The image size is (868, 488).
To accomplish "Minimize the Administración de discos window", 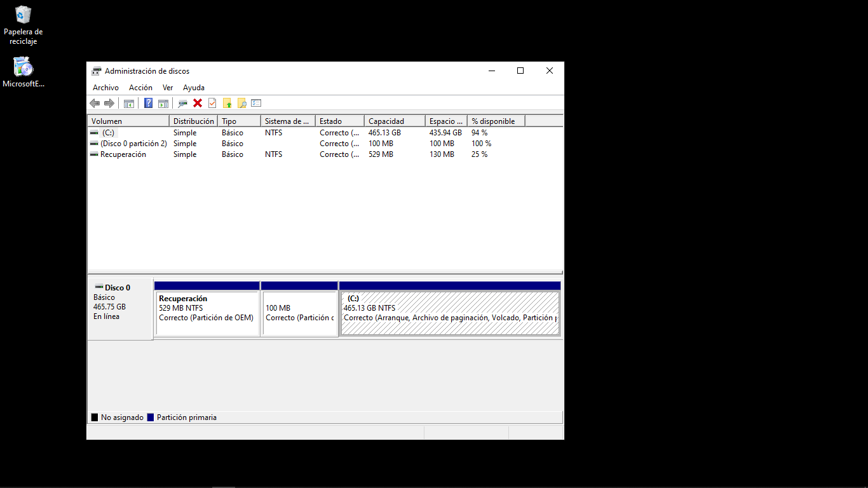I will (492, 71).
